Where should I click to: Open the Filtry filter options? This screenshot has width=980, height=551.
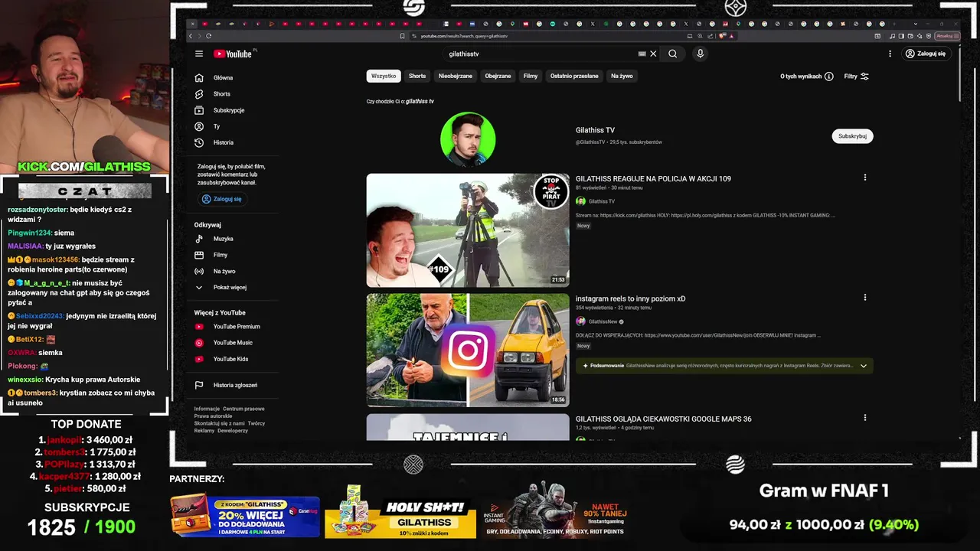[x=856, y=77]
